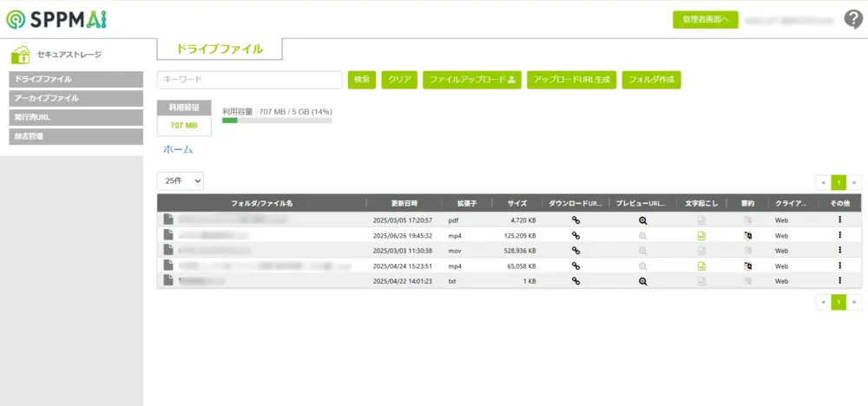This screenshot has width=868, height=406.
Task: Open more options menu for the pdf file
Action: [x=839, y=219]
